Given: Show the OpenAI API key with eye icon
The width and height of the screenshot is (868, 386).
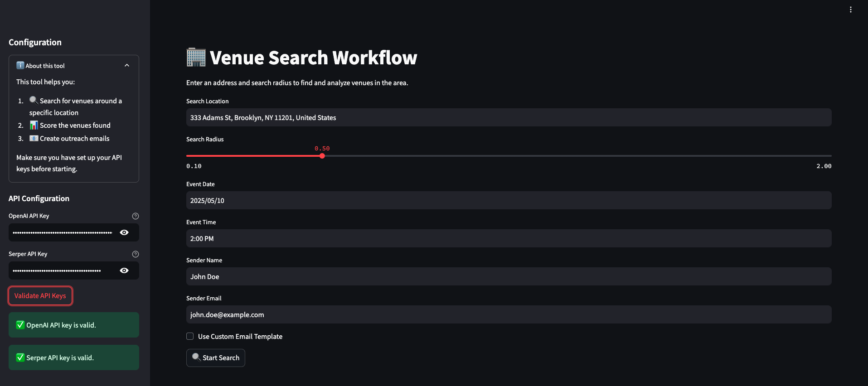Looking at the screenshot, I should [124, 232].
